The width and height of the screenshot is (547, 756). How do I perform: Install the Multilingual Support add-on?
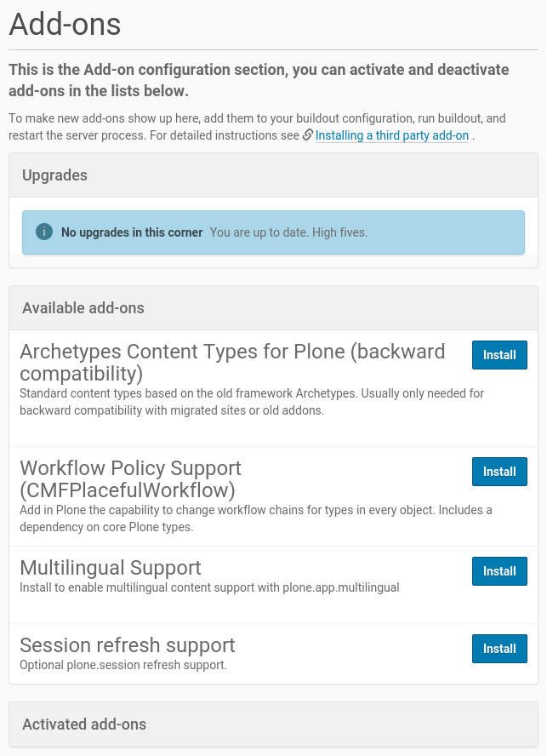(499, 571)
